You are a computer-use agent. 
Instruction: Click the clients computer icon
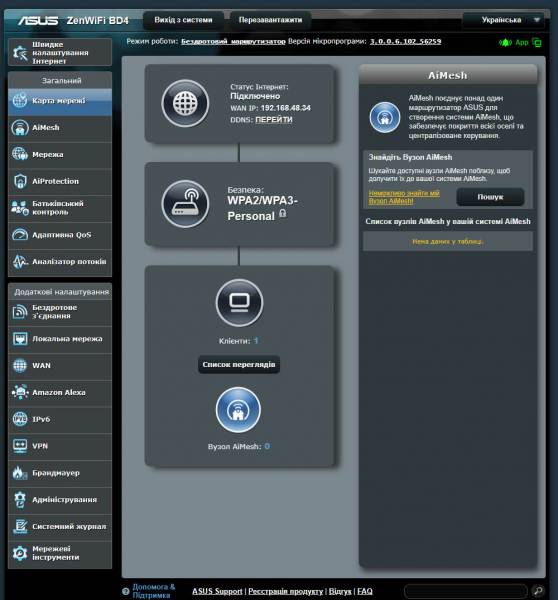[x=239, y=302]
